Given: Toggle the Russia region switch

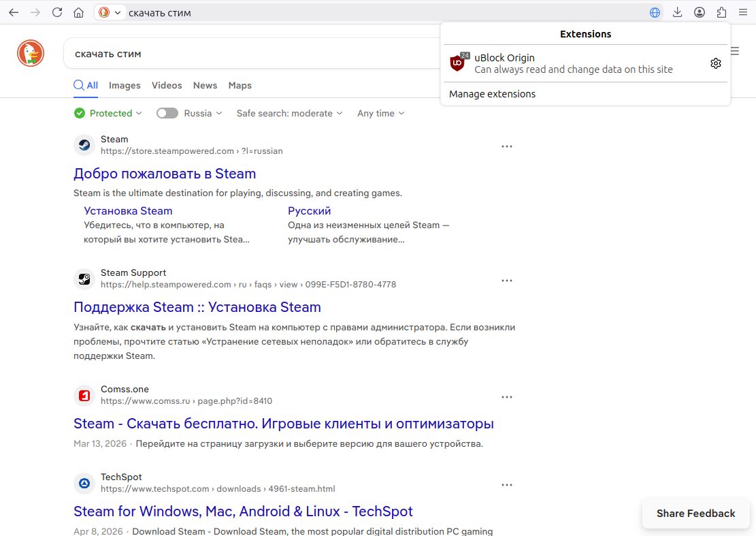Looking at the screenshot, I should (167, 113).
